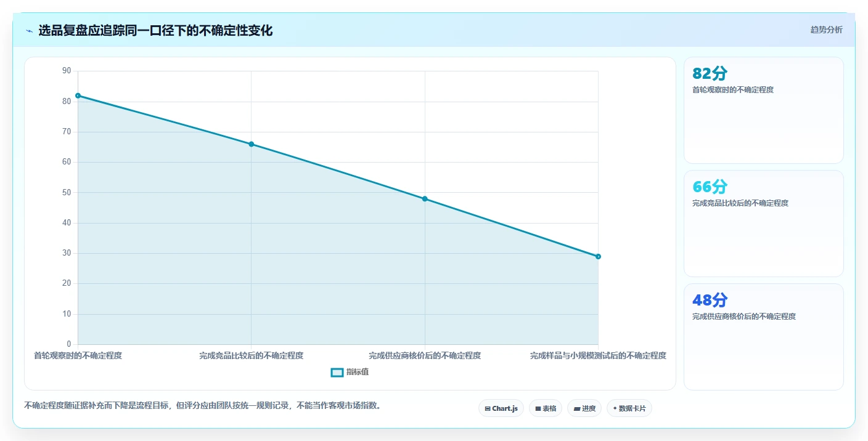The image size is (868, 441).
Task: Click the 完成供应商核价后的不确定程度 x-axis label
Action: coord(425,356)
